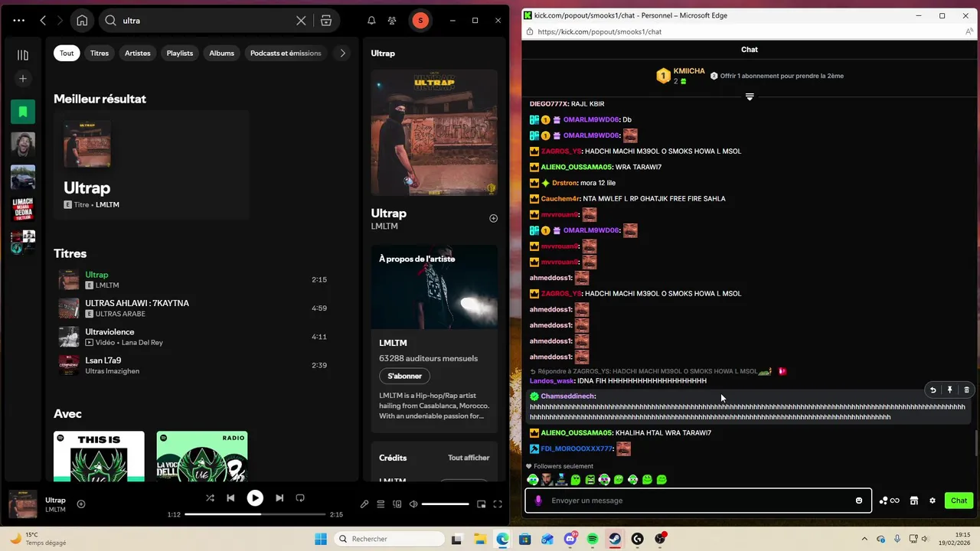
Task: Open Landos_wask's username in chat
Action: click(x=551, y=381)
